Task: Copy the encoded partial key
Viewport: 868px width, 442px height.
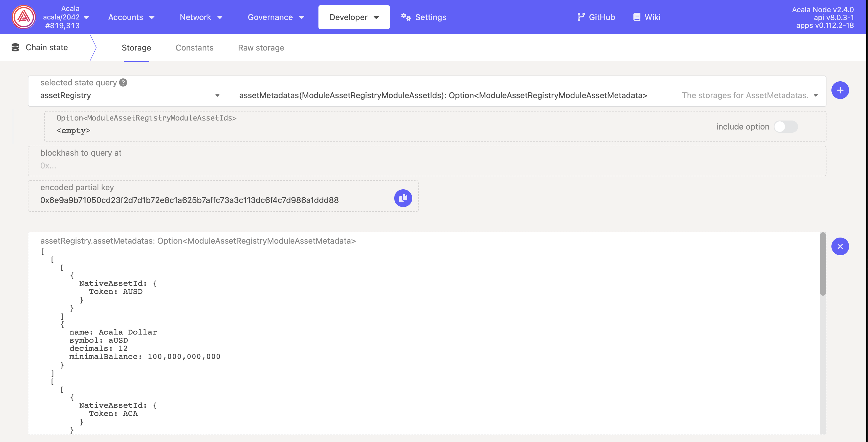Action: pyautogui.click(x=403, y=198)
